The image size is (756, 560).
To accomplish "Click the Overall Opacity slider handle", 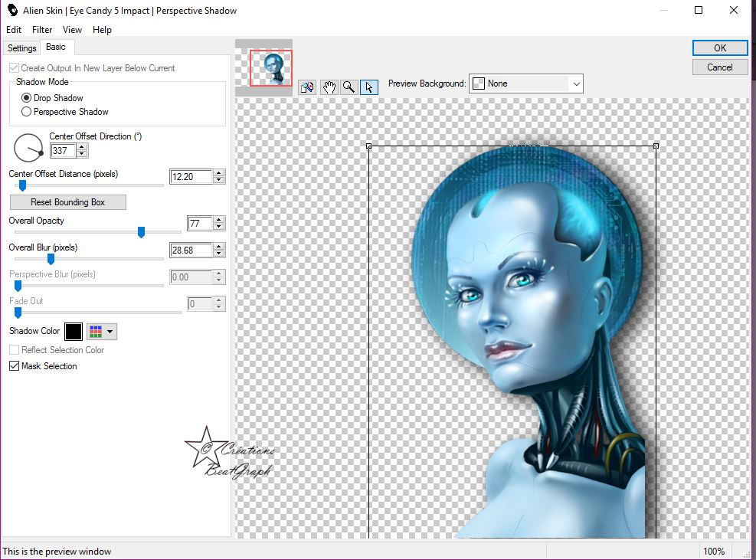I will point(141,232).
